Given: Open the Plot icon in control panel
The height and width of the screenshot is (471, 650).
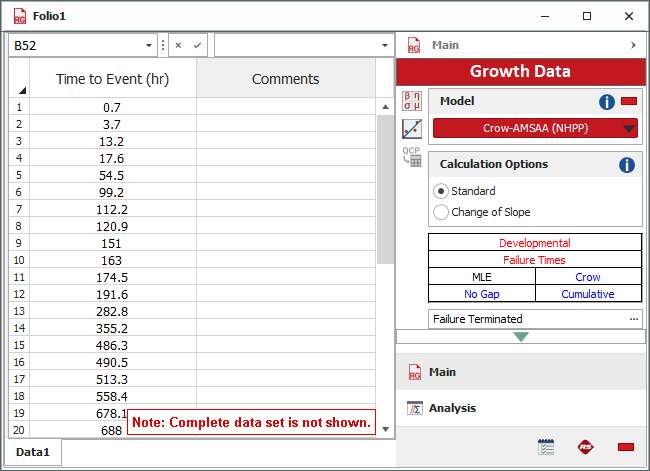Looking at the screenshot, I should 411,129.
